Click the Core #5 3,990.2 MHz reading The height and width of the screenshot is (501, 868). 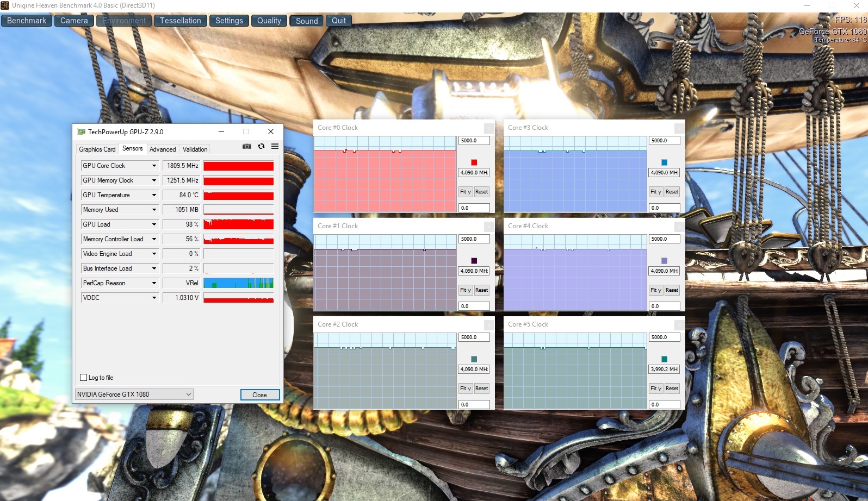[665, 370]
